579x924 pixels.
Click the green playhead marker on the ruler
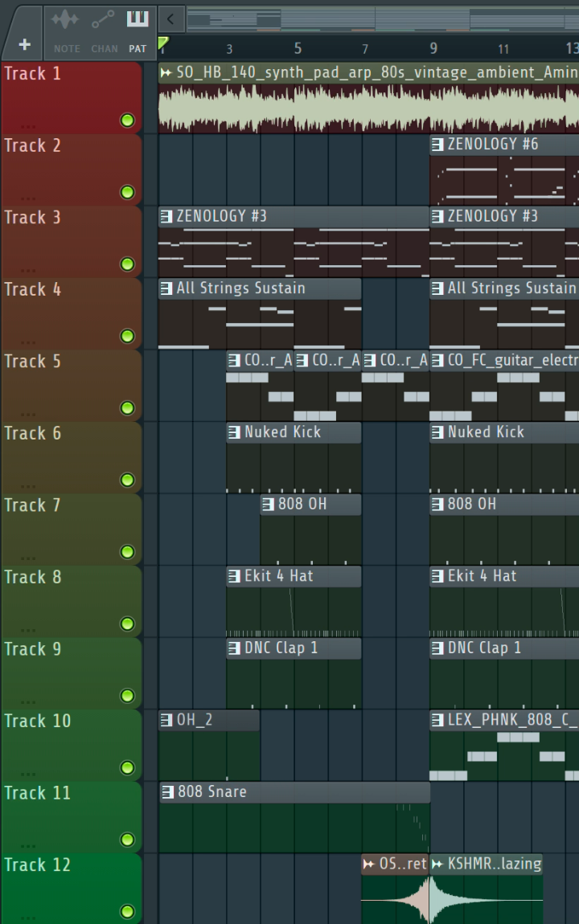[x=163, y=43]
